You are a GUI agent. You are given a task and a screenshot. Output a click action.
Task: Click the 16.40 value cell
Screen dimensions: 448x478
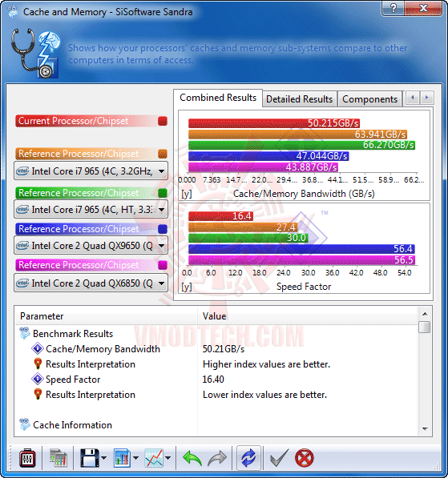point(213,380)
